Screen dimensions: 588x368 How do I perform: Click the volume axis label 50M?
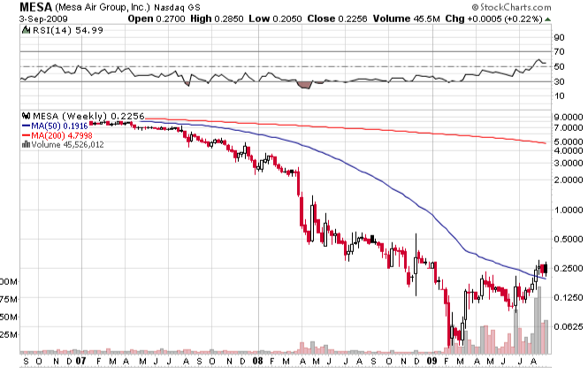[9, 317]
